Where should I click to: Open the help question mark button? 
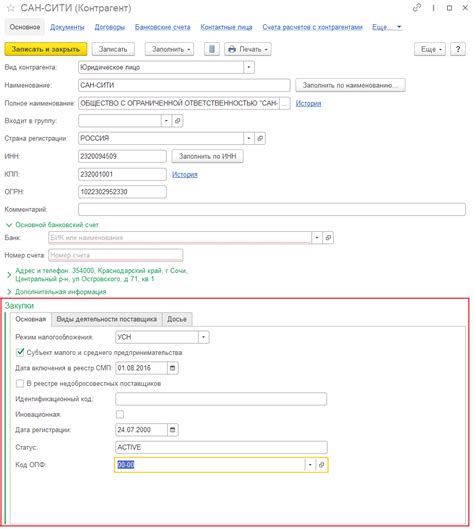tap(458, 49)
